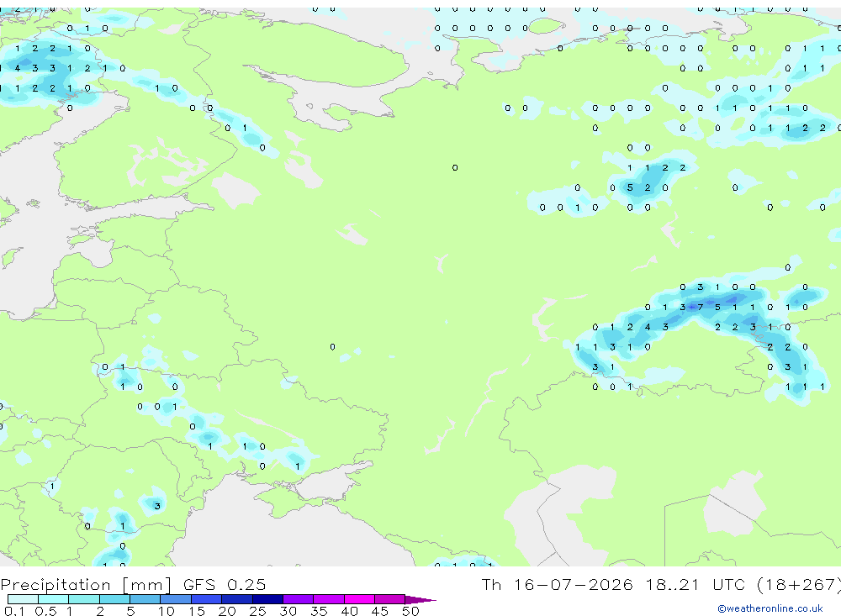The height and width of the screenshot is (616, 841).
Task: Click legend tick label '40'
Action: click(x=349, y=611)
